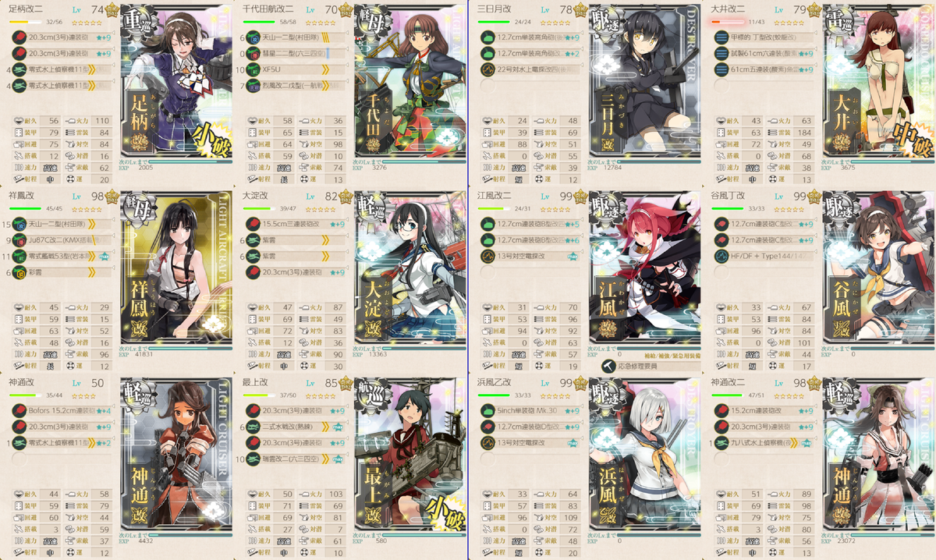Screen dimensions: 936x560
Task: Click the 22号対水上電探改四 radar equipment icon
Action: pos(487,69)
